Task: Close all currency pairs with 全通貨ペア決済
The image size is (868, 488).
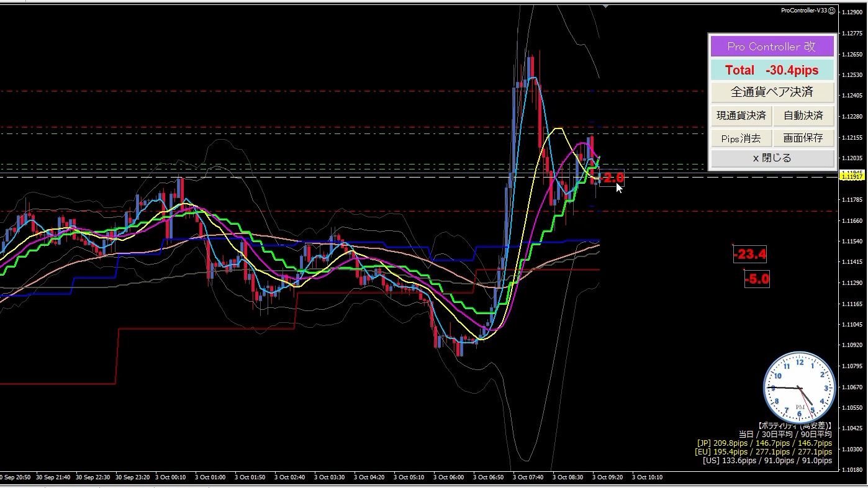Action: coord(772,92)
